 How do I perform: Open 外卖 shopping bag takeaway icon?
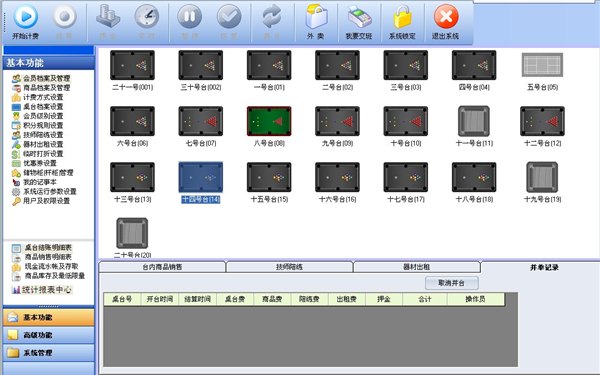316,16
